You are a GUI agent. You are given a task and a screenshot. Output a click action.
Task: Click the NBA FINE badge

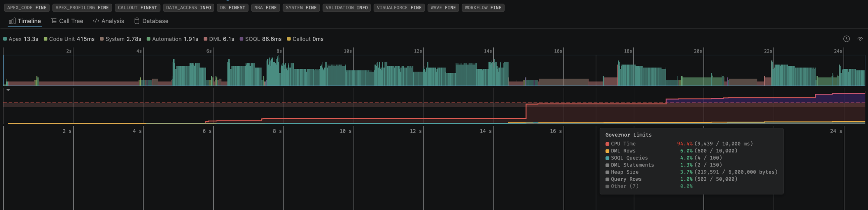(265, 8)
